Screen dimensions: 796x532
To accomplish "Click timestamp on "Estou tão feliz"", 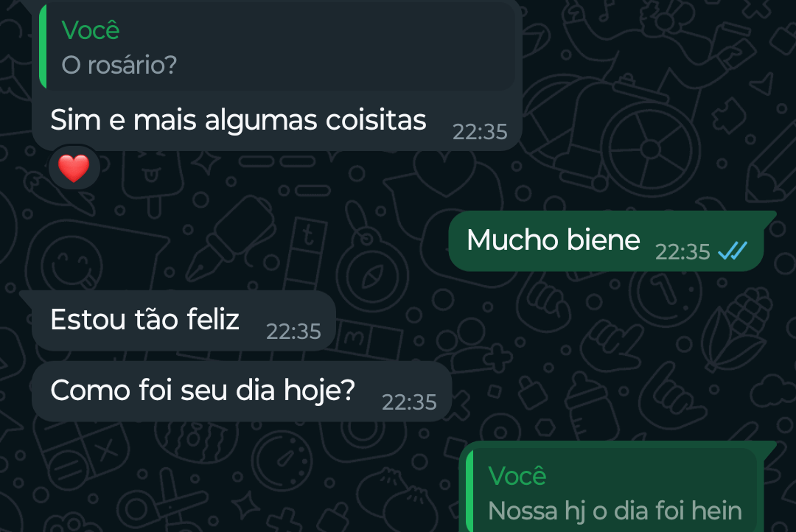I will [x=293, y=332].
